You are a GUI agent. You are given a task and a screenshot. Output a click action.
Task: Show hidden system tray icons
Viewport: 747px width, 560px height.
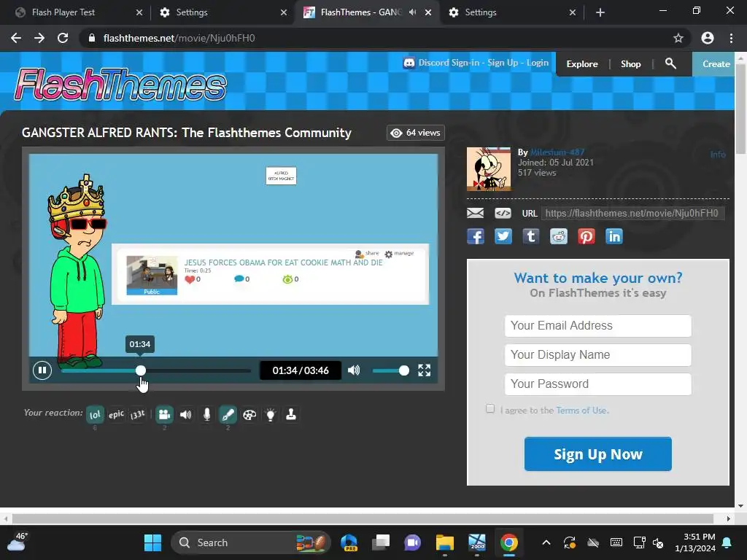[546, 542]
